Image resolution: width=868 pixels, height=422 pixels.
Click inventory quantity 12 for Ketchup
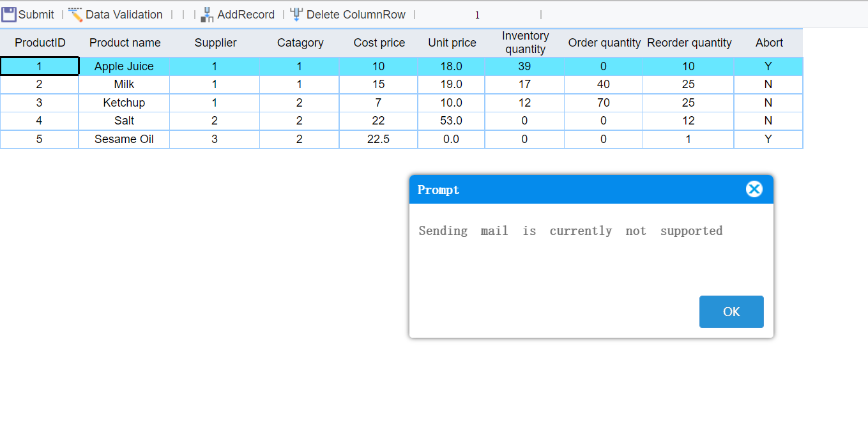point(525,103)
